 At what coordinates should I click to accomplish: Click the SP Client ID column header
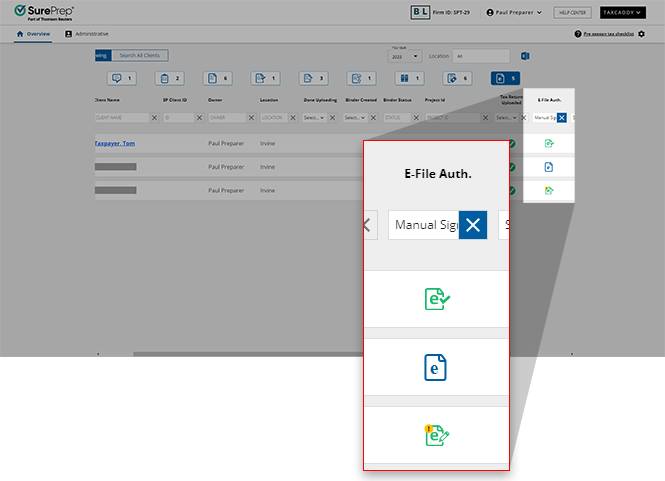tap(175, 100)
